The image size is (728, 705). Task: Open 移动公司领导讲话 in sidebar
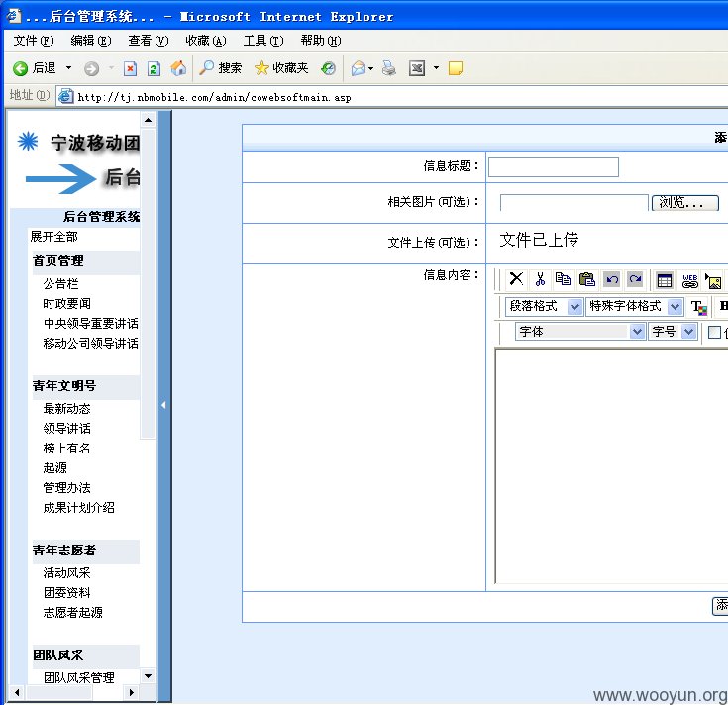90,343
